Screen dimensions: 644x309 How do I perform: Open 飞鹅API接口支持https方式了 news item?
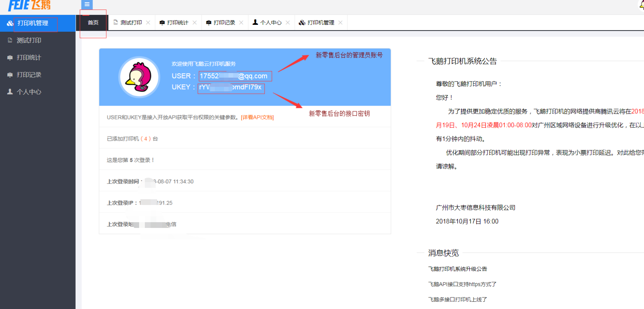[x=462, y=284]
